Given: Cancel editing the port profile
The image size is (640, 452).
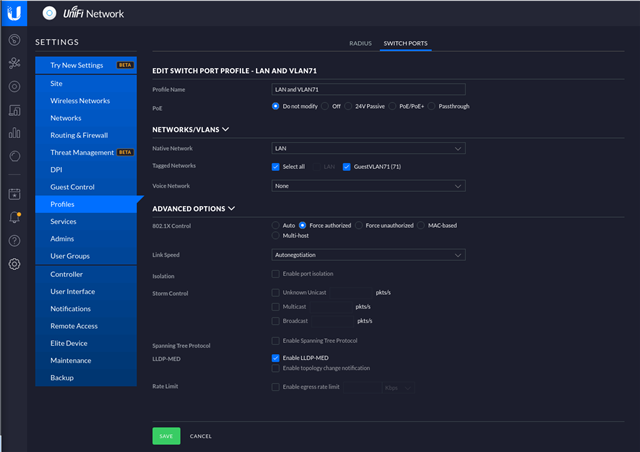Looking at the screenshot, I should click(x=200, y=436).
